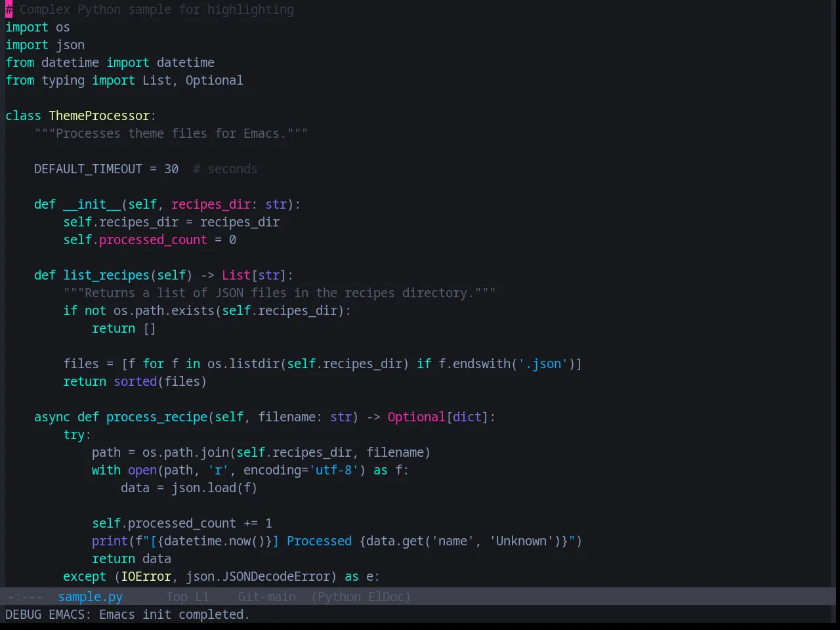Click the 'try:' keyword line

click(x=77, y=434)
